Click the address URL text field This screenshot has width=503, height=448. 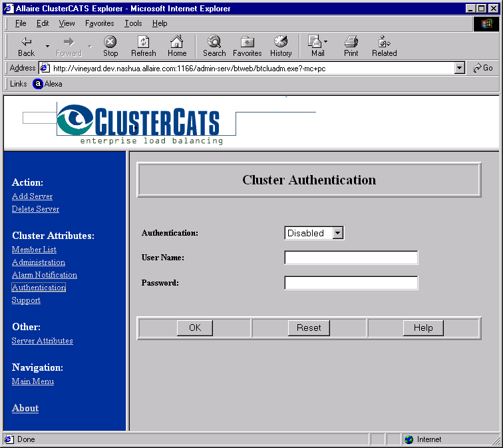pos(251,69)
